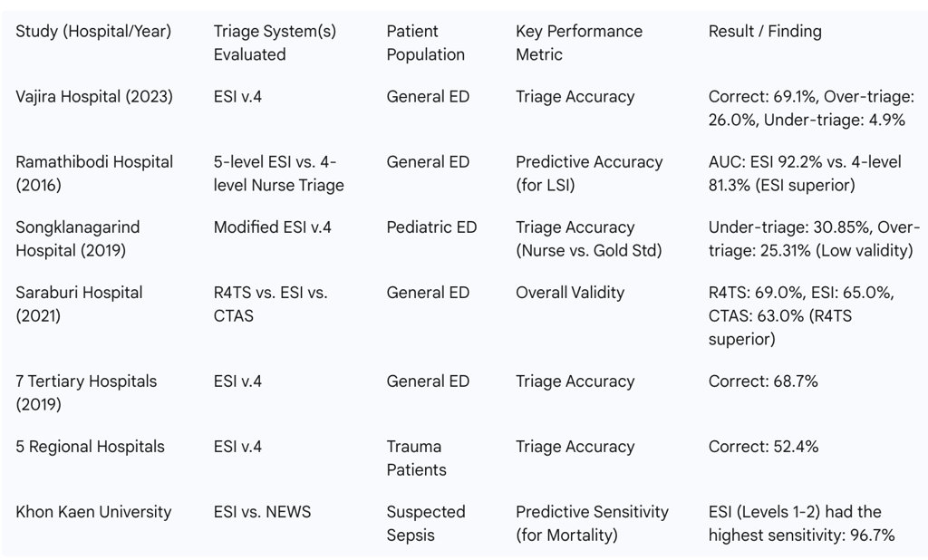Viewport: 928px width, 560px height.
Task: Select the "Correct: 52.4%" result cell
Action: [x=763, y=447]
